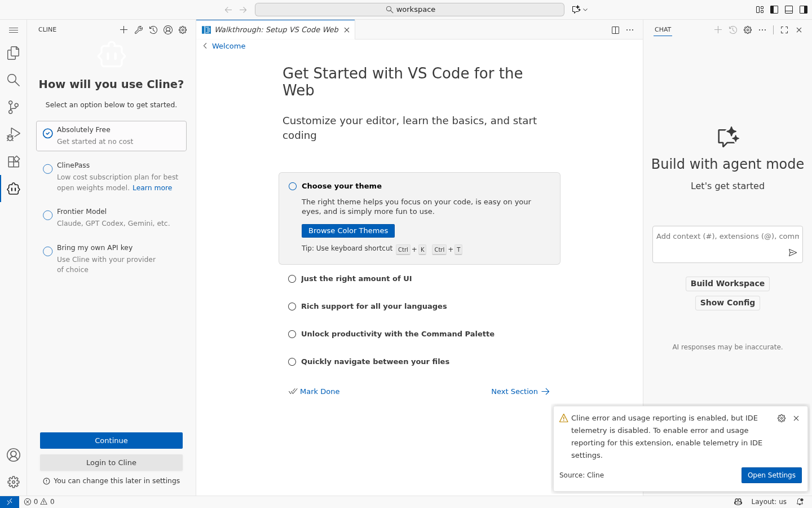Open Copilot status icon in status bar
Image resolution: width=812 pixels, height=508 pixels.
[738, 502]
